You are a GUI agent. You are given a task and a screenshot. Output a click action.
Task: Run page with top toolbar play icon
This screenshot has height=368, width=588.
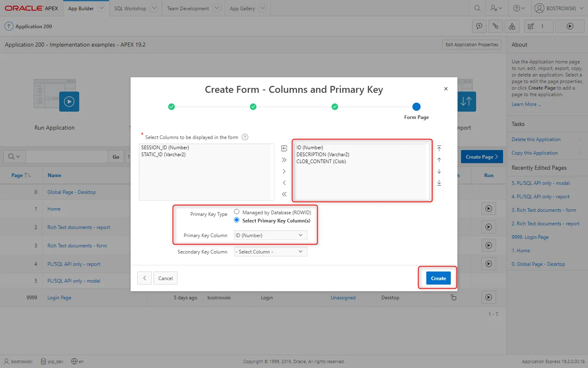click(x=570, y=26)
